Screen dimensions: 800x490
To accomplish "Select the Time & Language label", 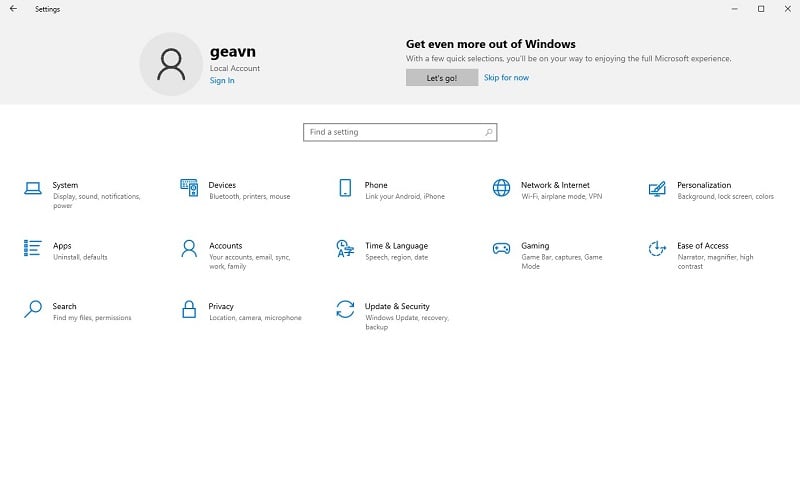I will 396,246.
